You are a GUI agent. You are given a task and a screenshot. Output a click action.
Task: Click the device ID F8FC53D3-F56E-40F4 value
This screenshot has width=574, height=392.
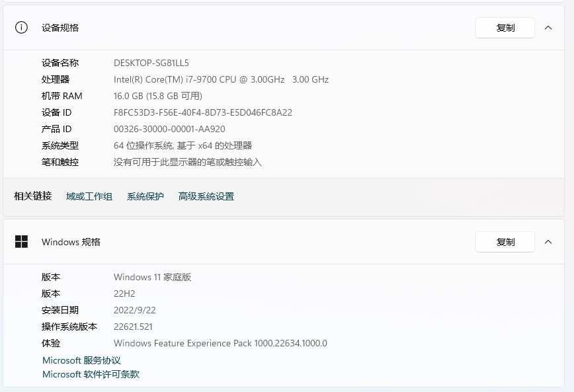(203, 112)
